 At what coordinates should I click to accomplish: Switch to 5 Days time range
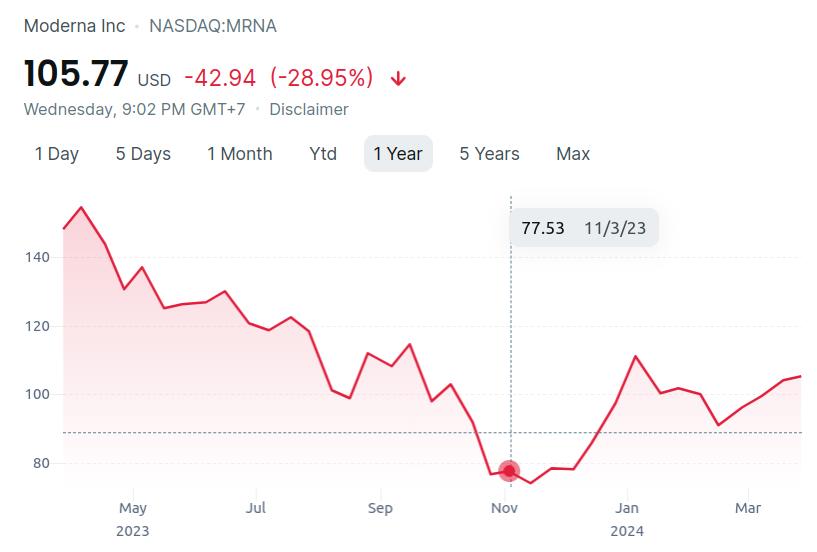[143, 154]
